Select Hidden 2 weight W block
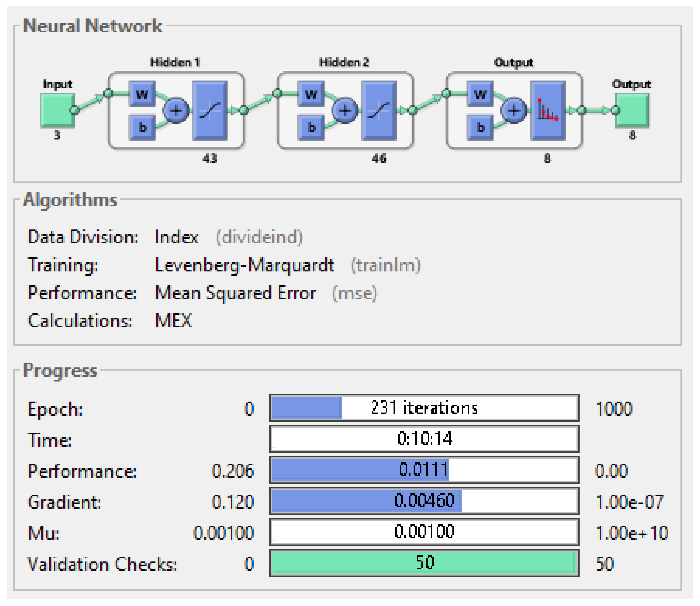The image size is (700, 606). (311, 94)
